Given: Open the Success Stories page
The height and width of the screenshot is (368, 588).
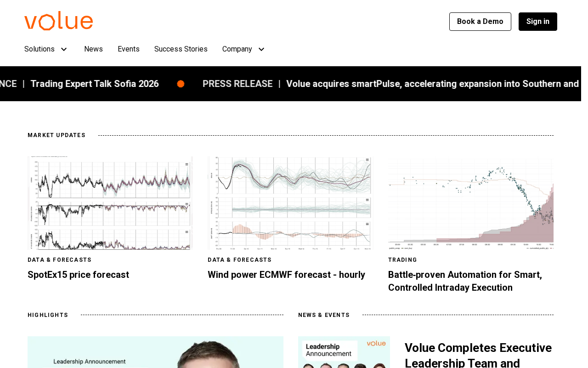Looking at the screenshot, I should [x=181, y=49].
